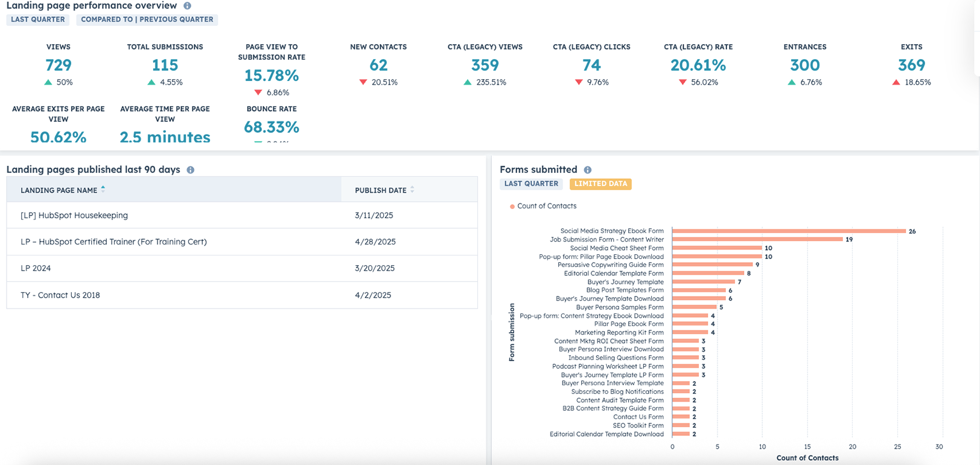Click the Total Submissions value 115
Image resolution: width=980 pixels, height=465 pixels.
pos(165,65)
